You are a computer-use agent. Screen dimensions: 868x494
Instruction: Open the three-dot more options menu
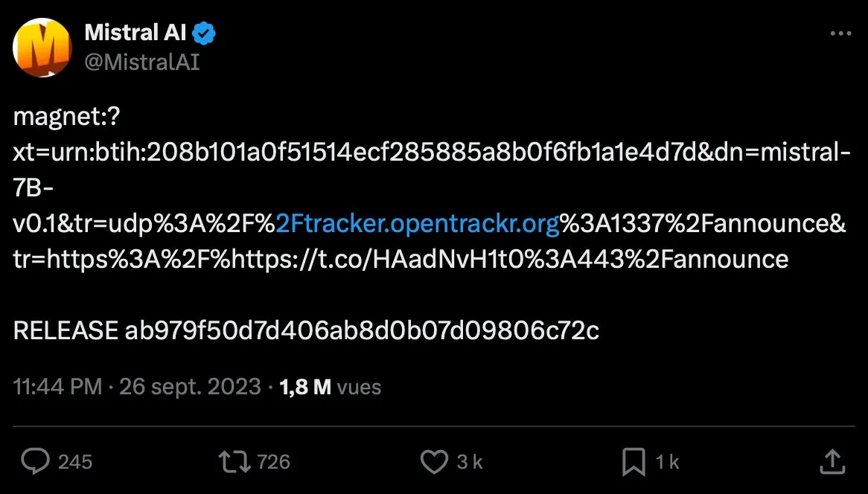[x=840, y=34]
